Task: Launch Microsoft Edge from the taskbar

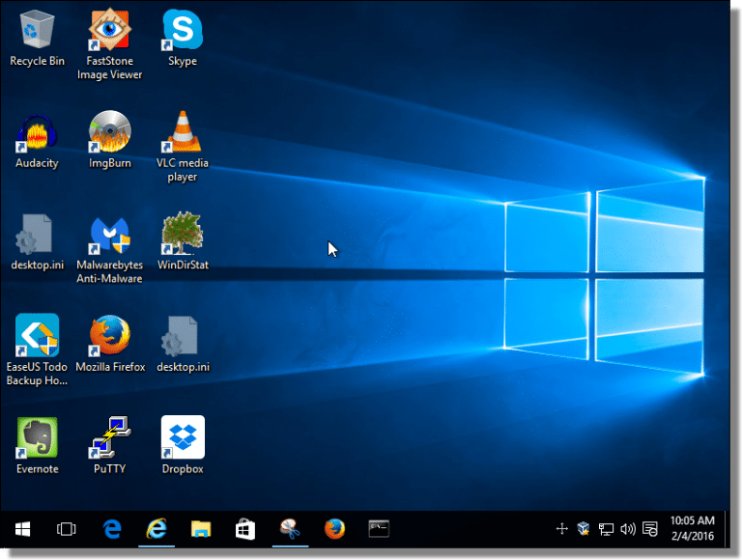Action: pyautogui.click(x=112, y=529)
